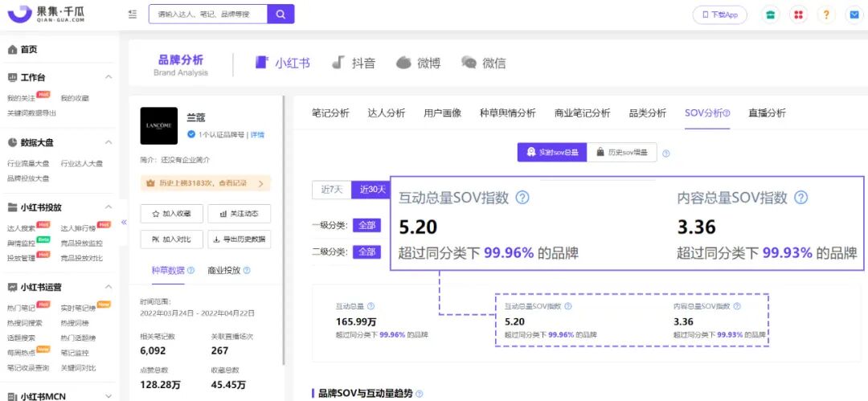Click the 小红书 platform icon
Image resolution: width=868 pixels, height=401 pixels.
click(262, 63)
